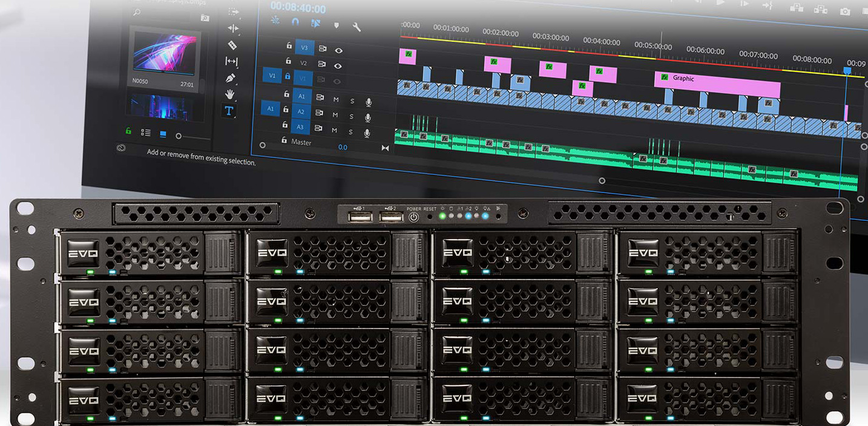Viewport: 868px width, 426px height.
Task: Switch project panel to list view
Action: point(146,133)
